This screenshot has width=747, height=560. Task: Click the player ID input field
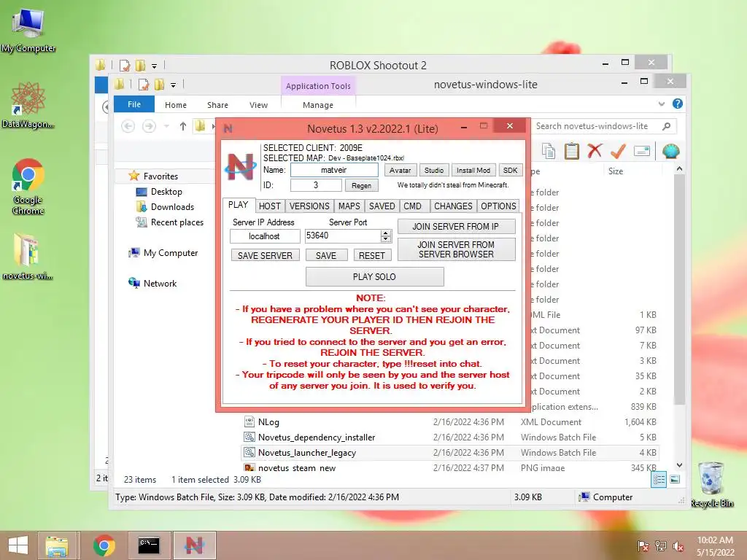coord(317,185)
